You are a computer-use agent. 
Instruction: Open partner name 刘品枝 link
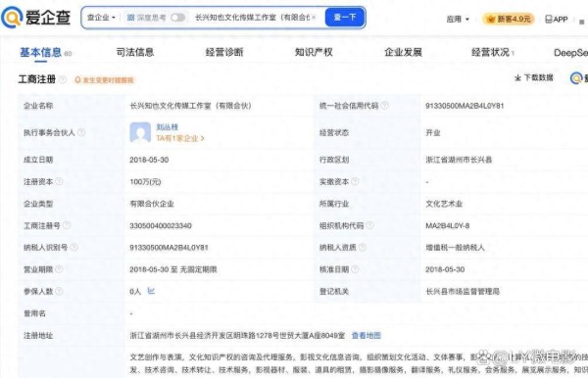point(168,127)
